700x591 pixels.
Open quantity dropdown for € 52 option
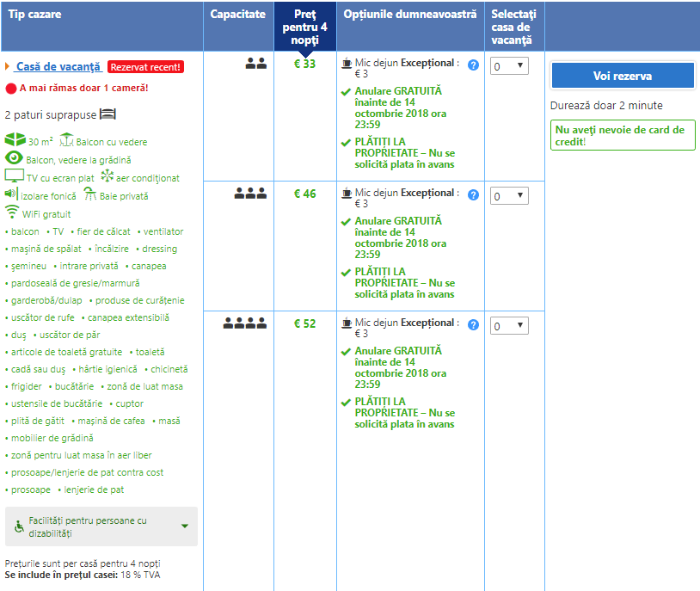(x=509, y=326)
